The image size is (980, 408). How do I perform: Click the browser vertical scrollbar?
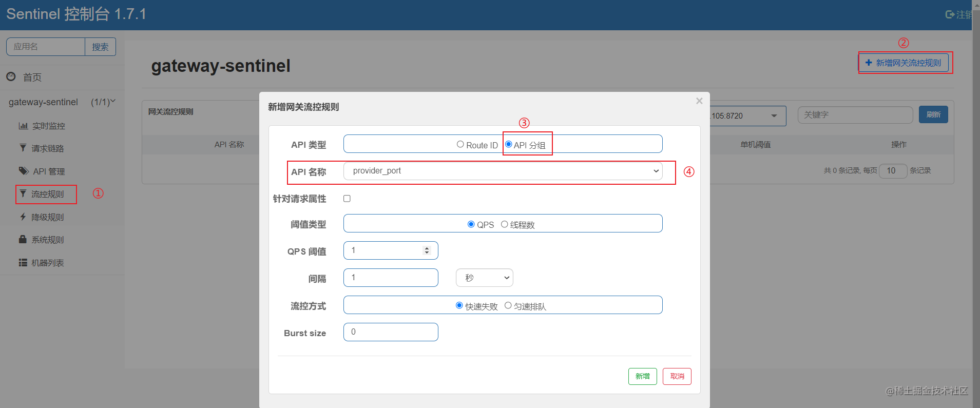click(x=976, y=204)
